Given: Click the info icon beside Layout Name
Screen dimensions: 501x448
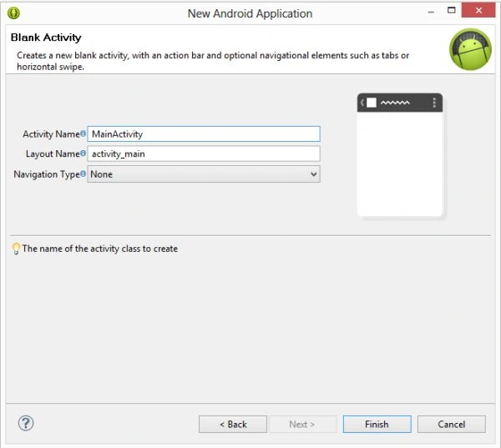Looking at the screenshot, I should tap(83, 154).
